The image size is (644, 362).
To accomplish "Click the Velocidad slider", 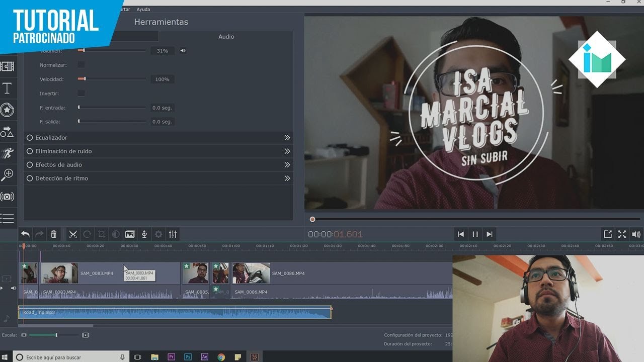I will (112, 79).
